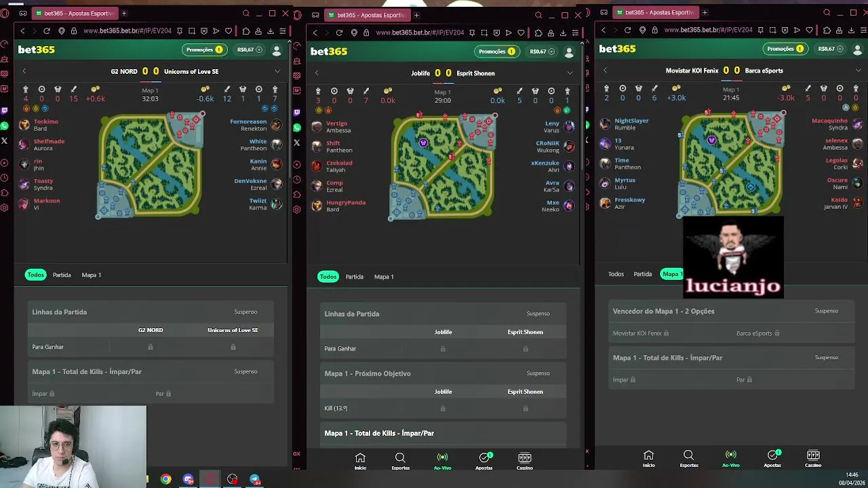Open the X icon in the Opera sidebar
This screenshot has width=868, height=488.
(x=4, y=141)
